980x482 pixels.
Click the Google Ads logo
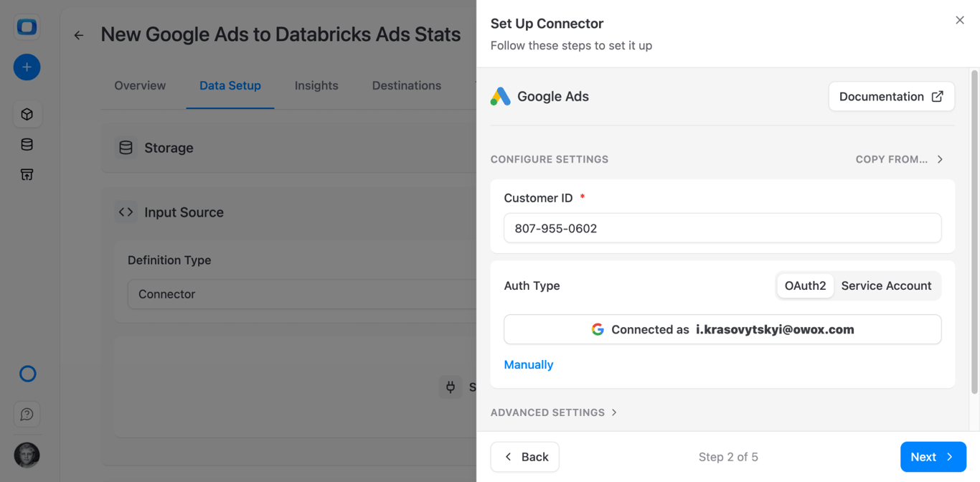coord(501,96)
